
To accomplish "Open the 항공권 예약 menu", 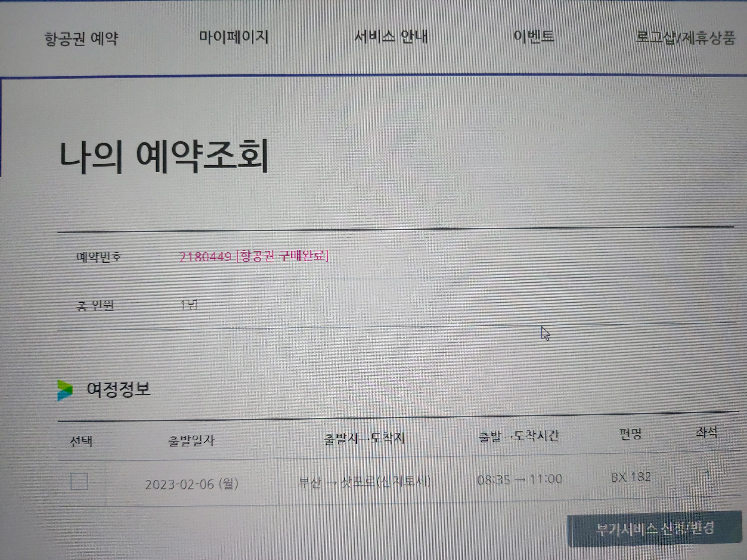I will [81, 38].
